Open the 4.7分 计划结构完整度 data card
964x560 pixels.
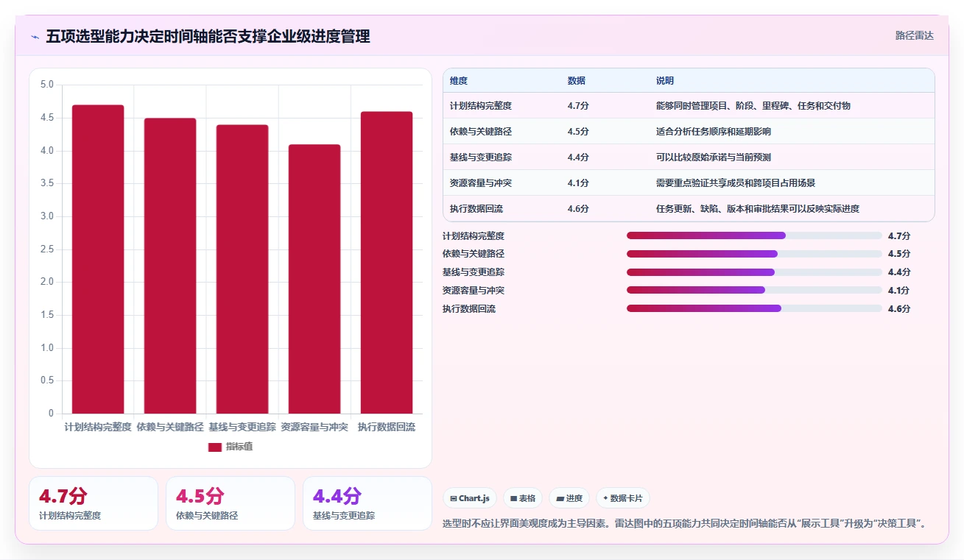[94, 503]
